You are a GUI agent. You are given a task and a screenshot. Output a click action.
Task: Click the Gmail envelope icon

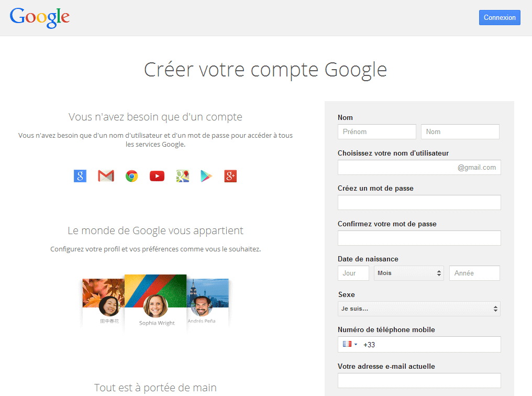pyautogui.click(x=106, y=176)
